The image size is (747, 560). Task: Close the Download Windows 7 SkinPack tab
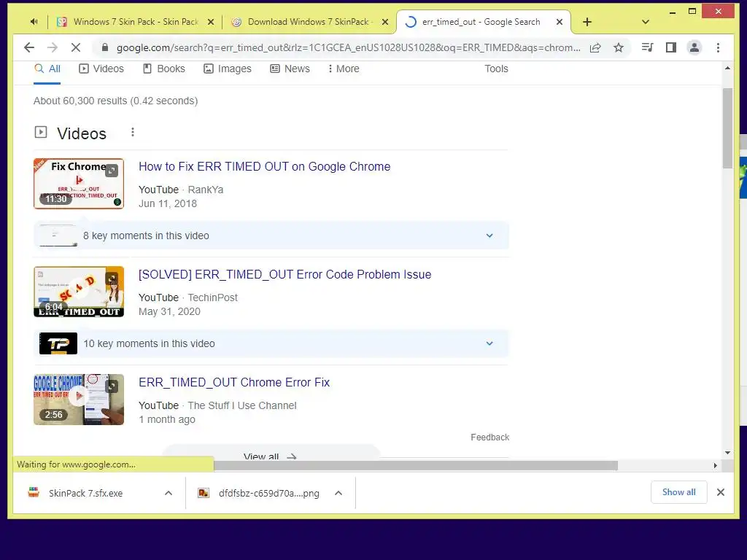coord(385,22)
